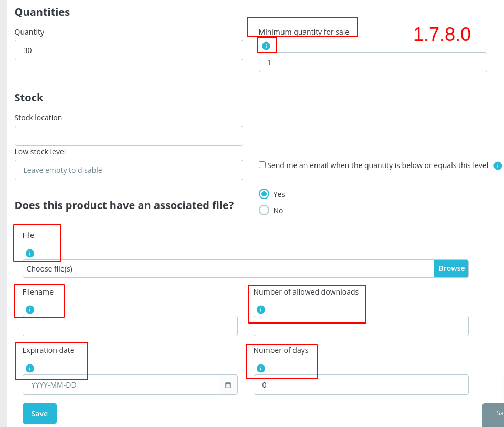The width and height of the screenshot is (504, 427).
Task: Enable low stock email notification
Action: (x=262, y=165)
